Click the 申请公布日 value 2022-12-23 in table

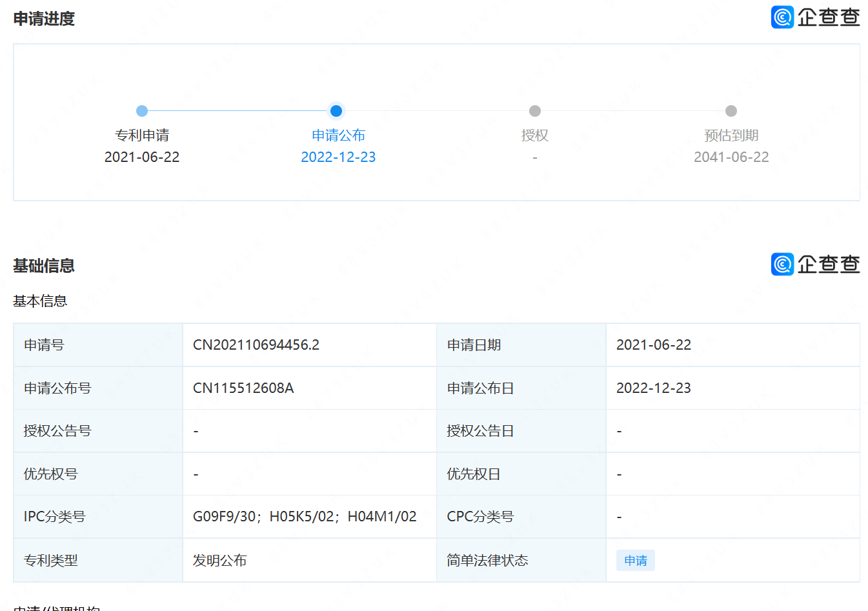tap(654, 388)
